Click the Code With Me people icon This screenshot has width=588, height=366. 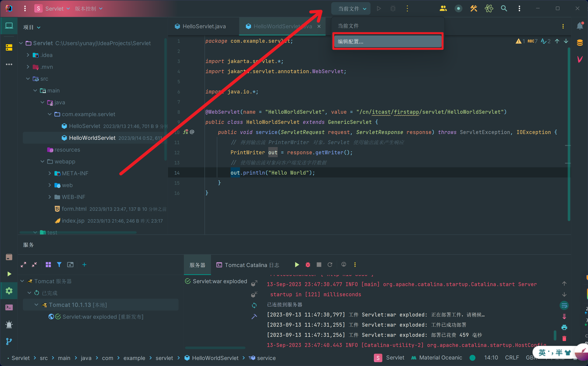click(443, 8)
